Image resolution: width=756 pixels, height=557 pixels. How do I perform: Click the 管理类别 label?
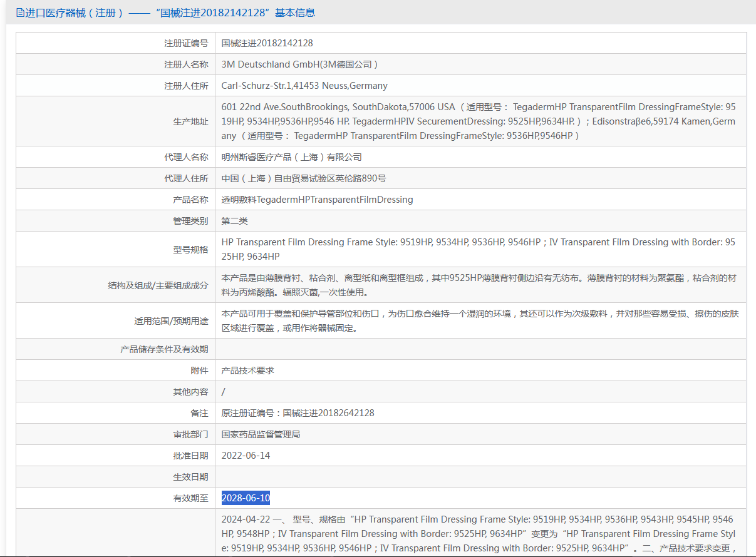click(x=190, y=221)
